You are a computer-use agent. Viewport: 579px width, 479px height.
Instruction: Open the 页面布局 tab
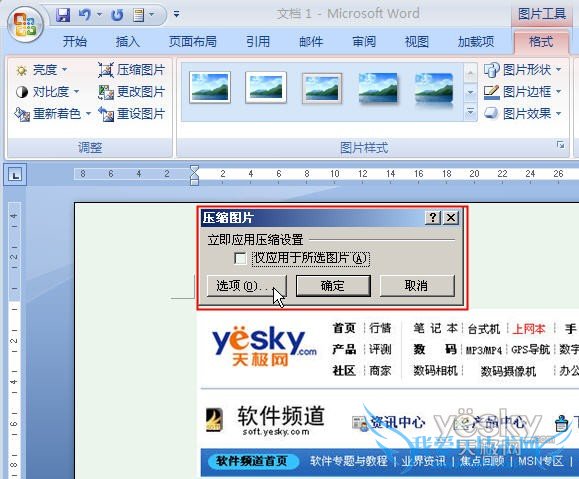click(193, 41)
